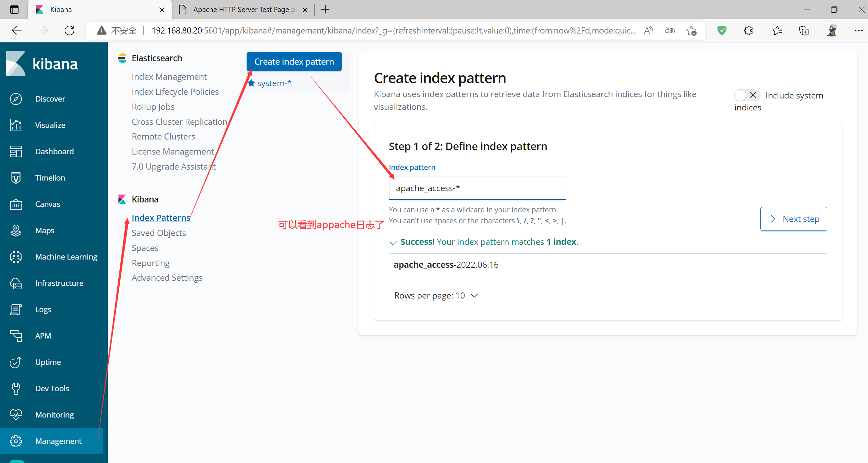Click Create index pattern button
This screenshot has height=463, width=868.
(x=294, y=62)
